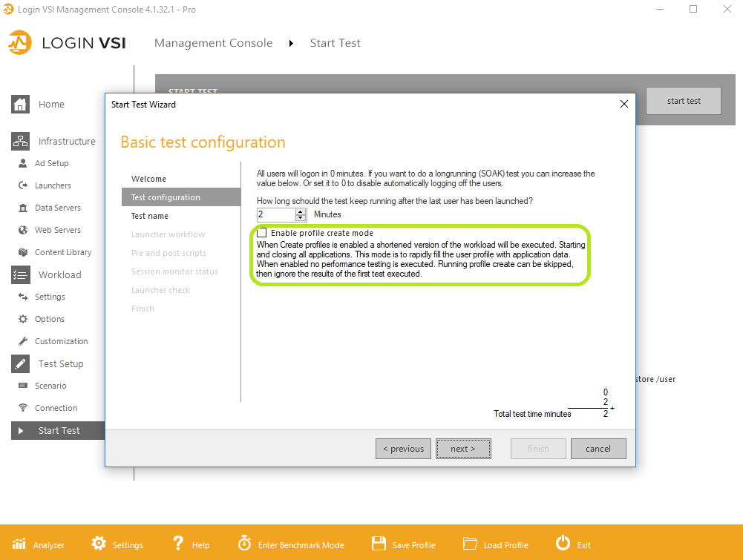The width and height of the screenshot is (743, 560).
Task: Click the Settings gear icon in bottom bar
Action: click(99, 544)
